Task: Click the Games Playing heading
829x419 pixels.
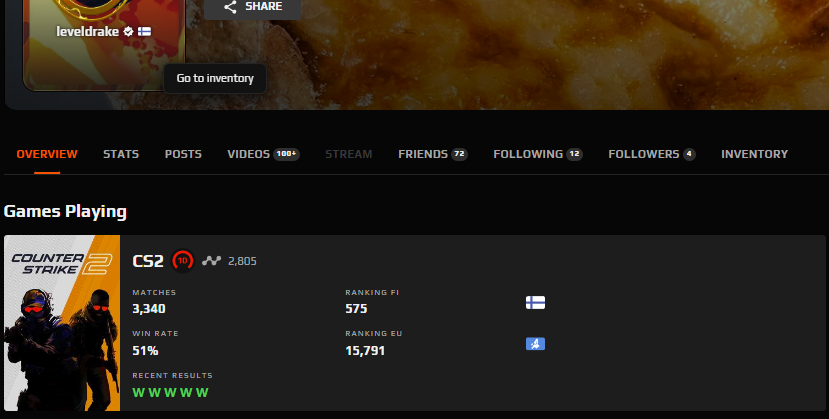Action: point(65,211)
